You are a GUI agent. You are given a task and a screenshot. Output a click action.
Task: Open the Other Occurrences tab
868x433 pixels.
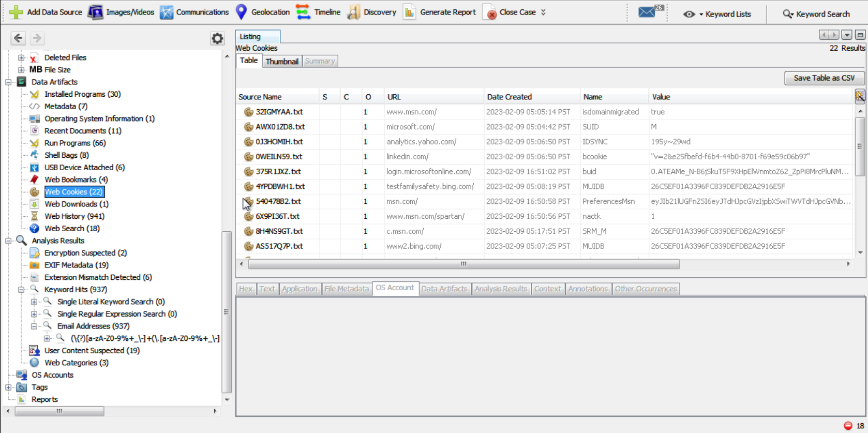[x=646, y=289]
